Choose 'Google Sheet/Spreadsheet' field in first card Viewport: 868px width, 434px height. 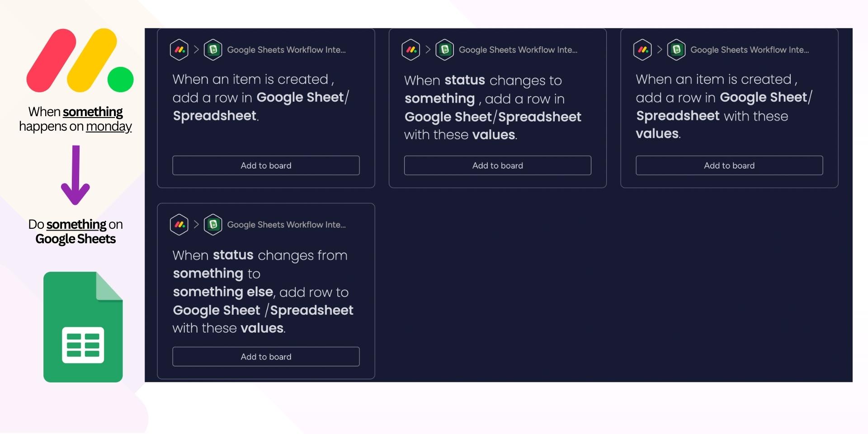[x=260, y=107]
